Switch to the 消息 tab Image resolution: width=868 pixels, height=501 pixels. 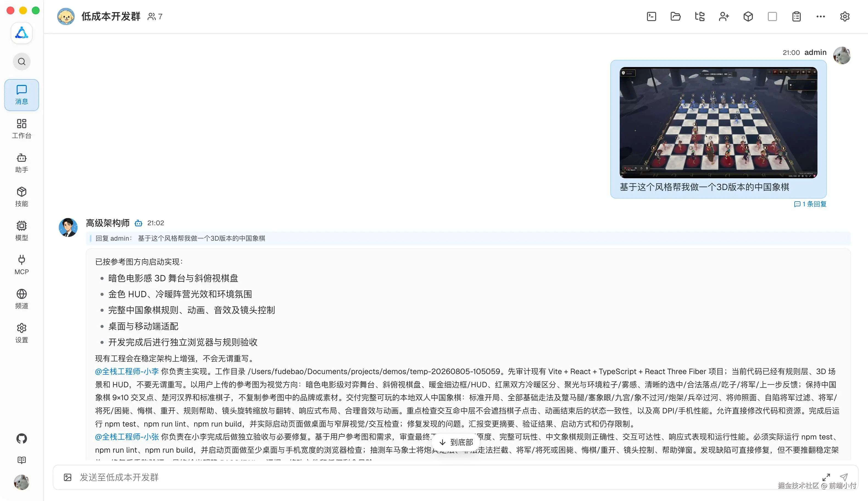pos(22,95)
